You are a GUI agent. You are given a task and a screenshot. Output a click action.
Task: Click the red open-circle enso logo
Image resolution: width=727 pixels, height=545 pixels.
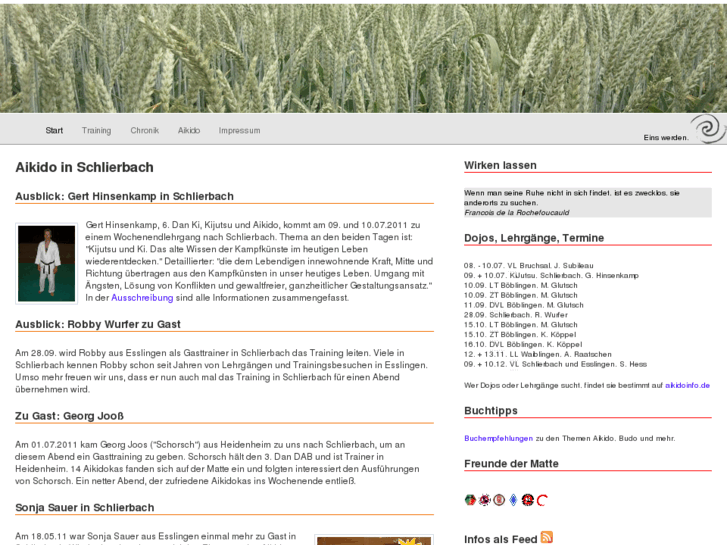[x=542, y=500]
